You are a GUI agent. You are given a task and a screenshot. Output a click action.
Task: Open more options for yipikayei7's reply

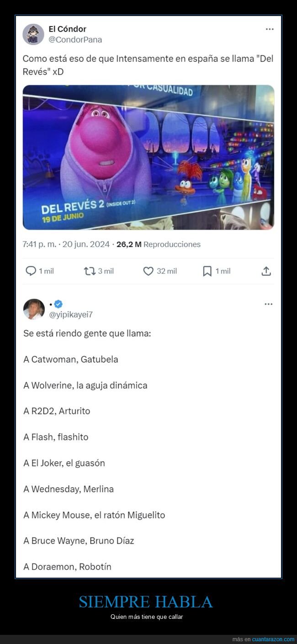click(269, 304)
